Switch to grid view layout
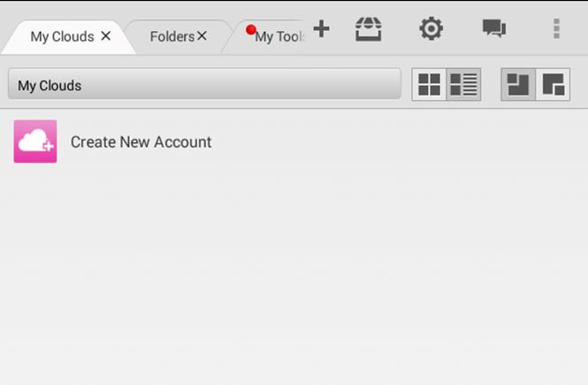This screenshot has height=385, width=588. pos(429,85)
